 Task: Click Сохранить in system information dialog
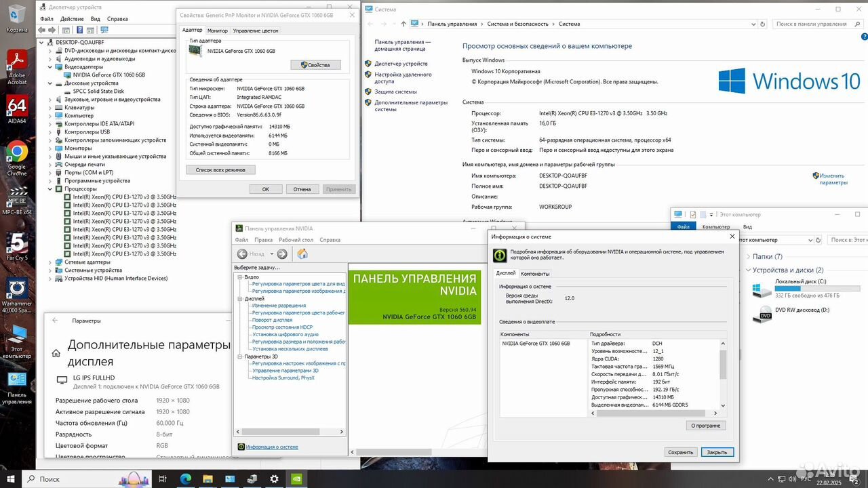point(680,452)
